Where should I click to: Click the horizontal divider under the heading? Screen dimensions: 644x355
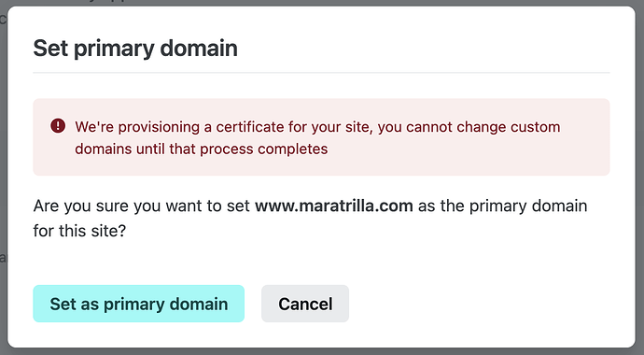(322, 73)
